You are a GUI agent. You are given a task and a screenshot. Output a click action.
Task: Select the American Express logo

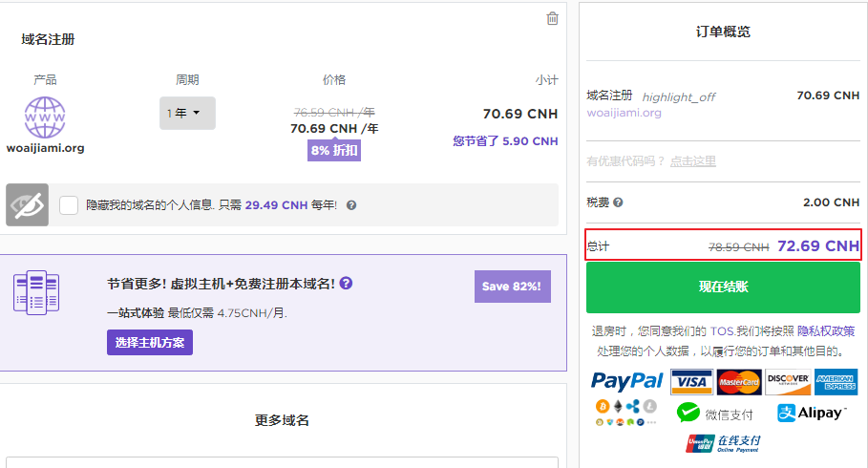point(836,382)
